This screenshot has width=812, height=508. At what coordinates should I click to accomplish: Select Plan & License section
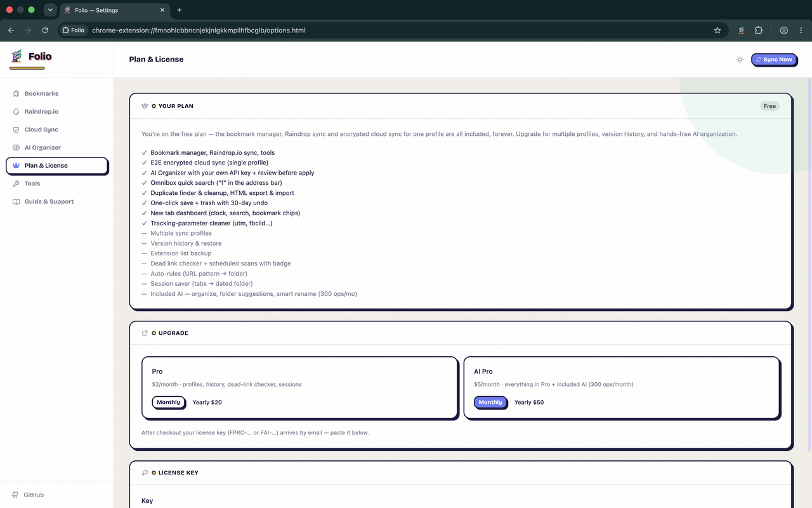pos(57,166)
